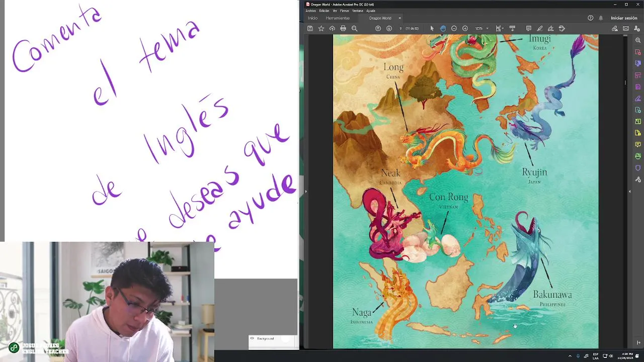The height and width of the screenshot is (362, 644).
Task: Select the Dragon World document tab
Action: (x=380, y=18)
